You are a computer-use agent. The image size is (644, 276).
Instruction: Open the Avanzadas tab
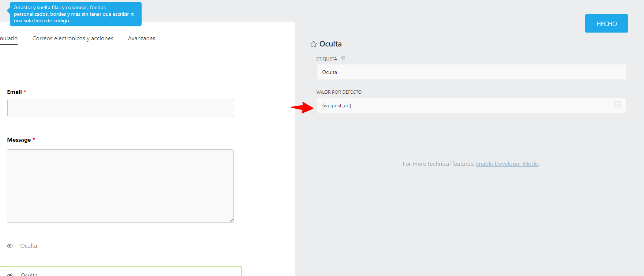tap(142, 38)
